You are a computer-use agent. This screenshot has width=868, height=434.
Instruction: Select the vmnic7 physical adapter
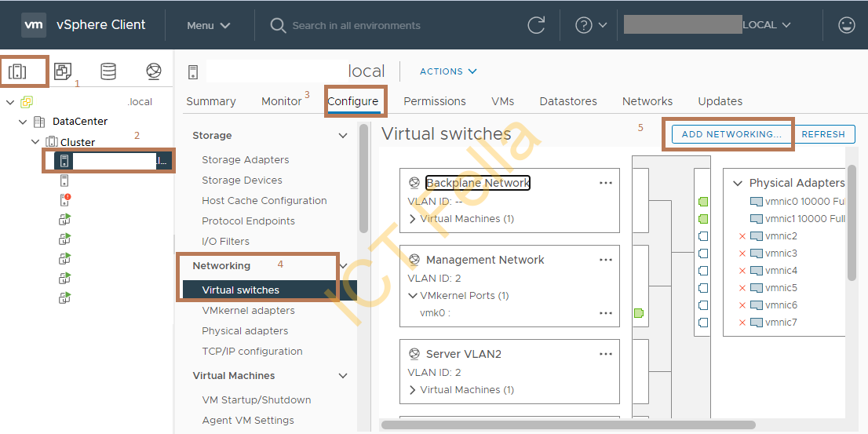coord(773,322)
